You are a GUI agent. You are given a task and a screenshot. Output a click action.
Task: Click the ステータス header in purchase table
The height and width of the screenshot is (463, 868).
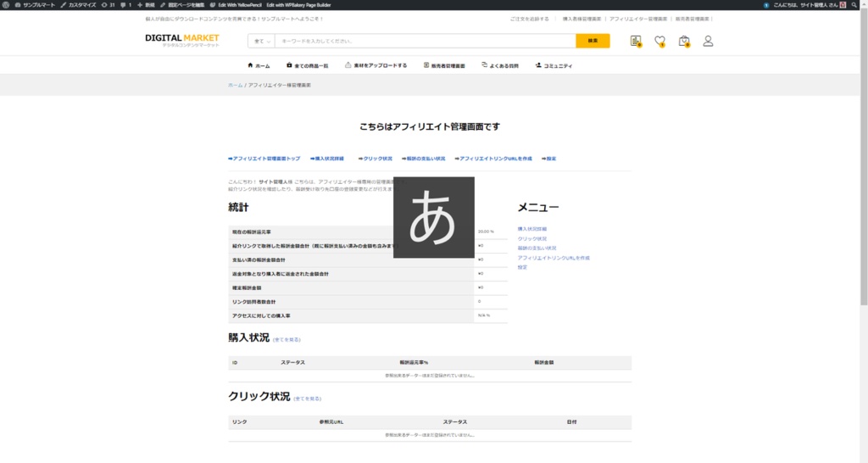point(292,362)
